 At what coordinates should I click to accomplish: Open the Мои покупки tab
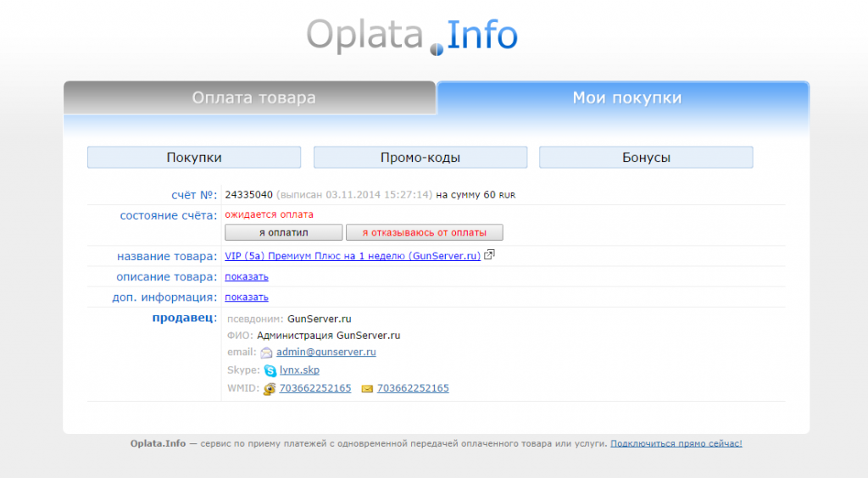(x=626, y=98)
